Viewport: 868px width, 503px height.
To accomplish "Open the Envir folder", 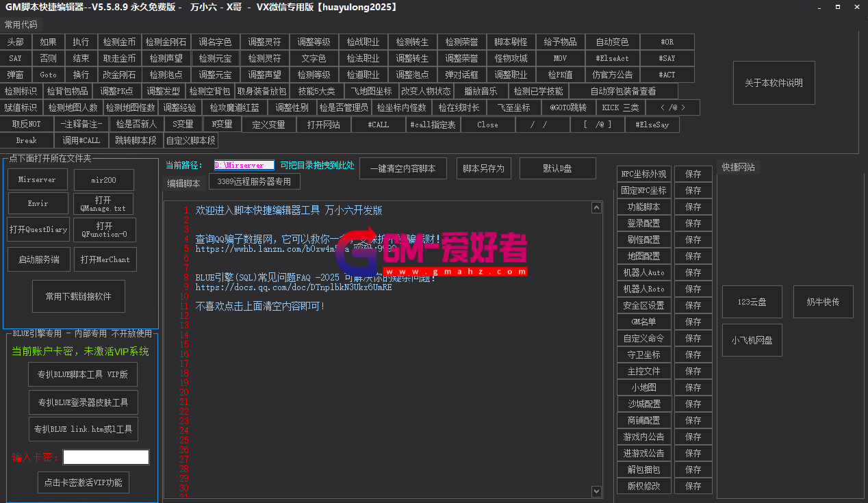I will 38,204.
